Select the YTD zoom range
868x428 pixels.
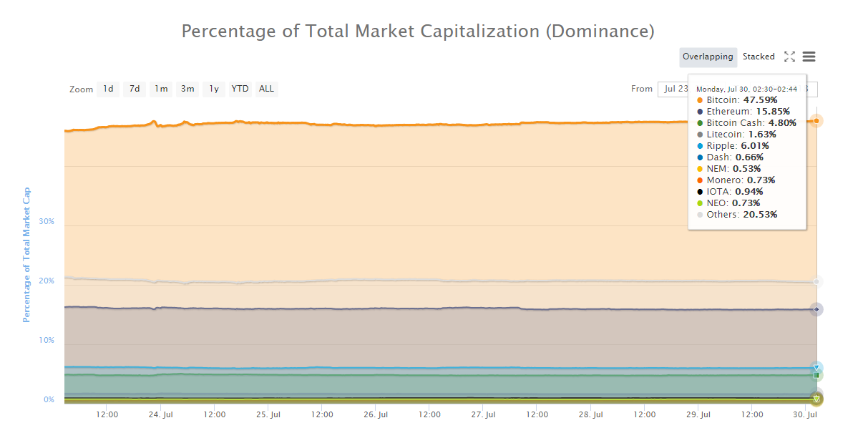240,89
